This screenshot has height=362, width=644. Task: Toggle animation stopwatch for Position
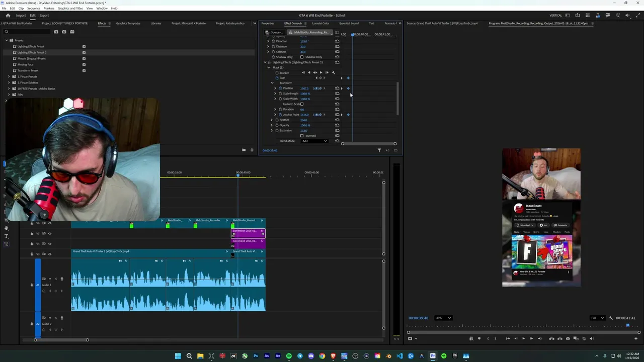click(280, 88)
